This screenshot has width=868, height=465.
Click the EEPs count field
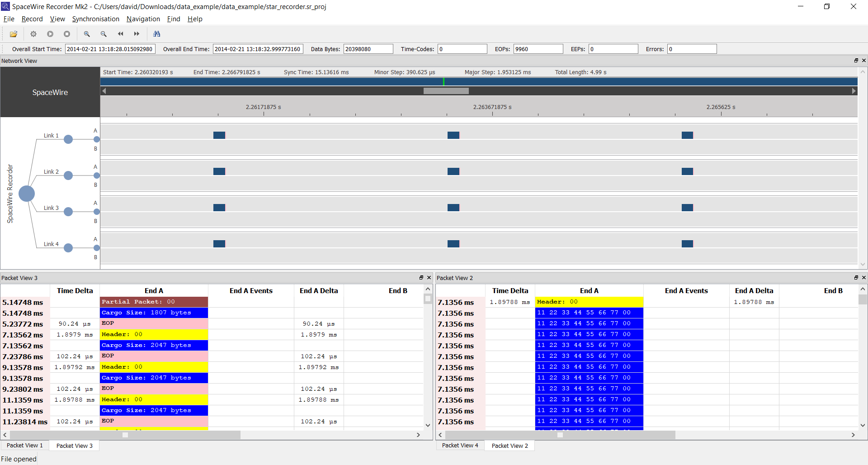613,49
